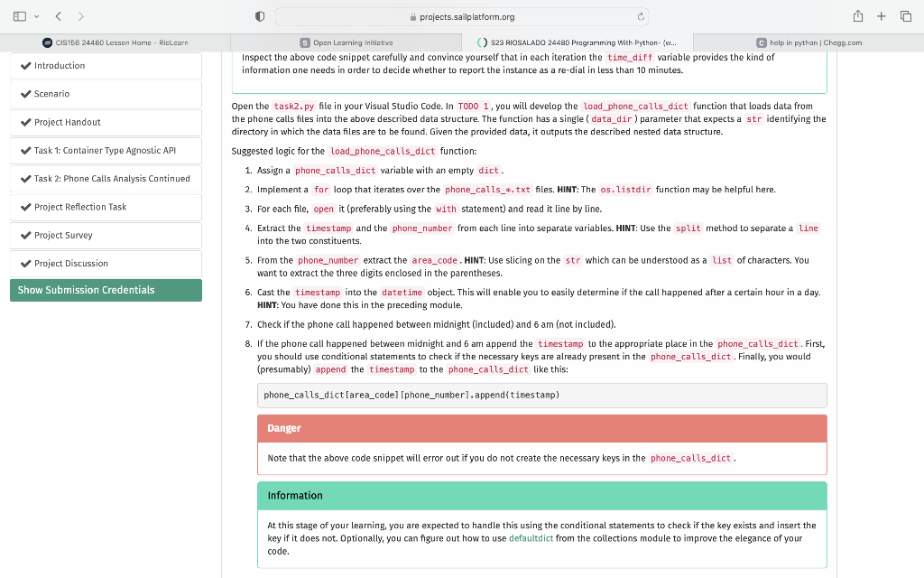Image resolution: width=924 pixels, height=578 pixels.
Task: Click the Show Submission Credentials button
Action: click(106, 289)
